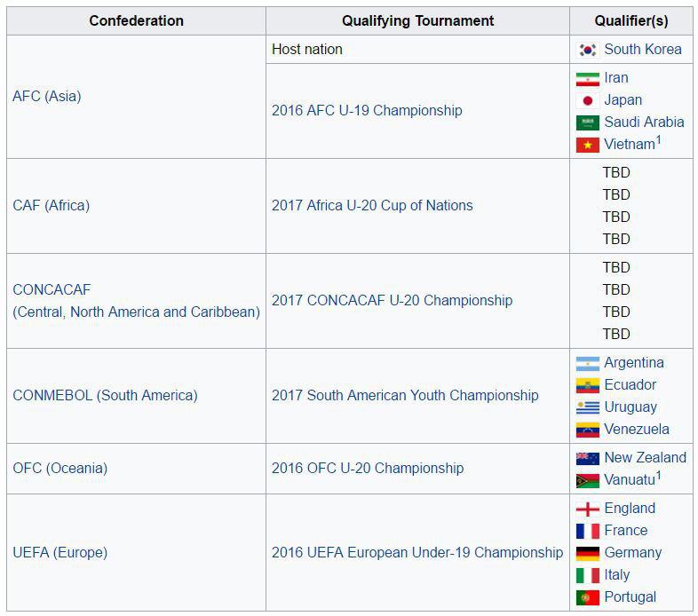This screenshot has width=698, height=616.
Task: Click the Japan flag icon
Action: (587, 101)
